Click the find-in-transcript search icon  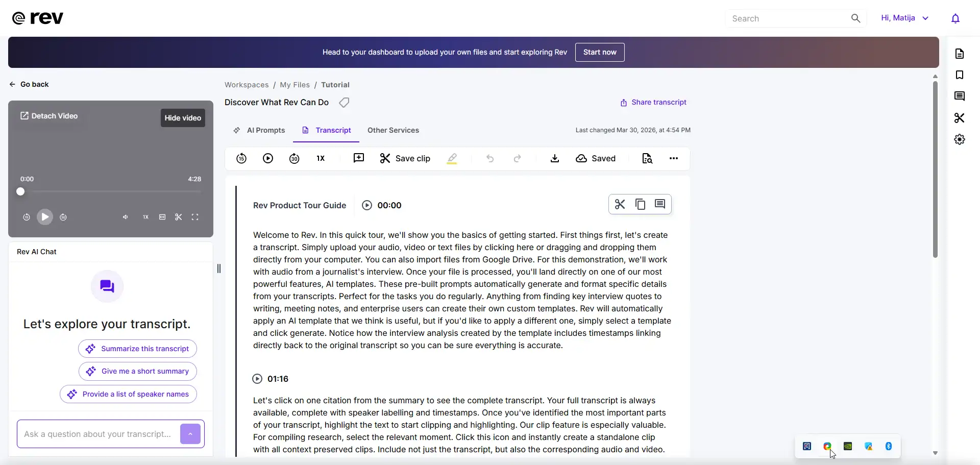pos(646,158)
